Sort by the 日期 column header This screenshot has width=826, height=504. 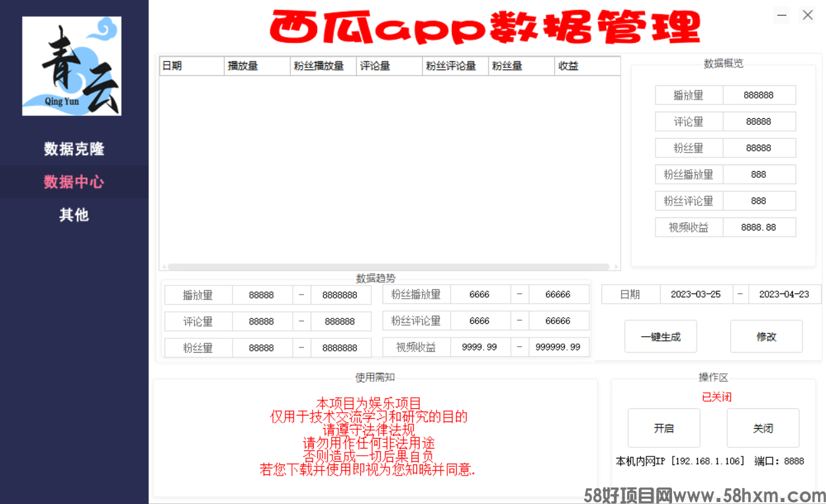192,66
